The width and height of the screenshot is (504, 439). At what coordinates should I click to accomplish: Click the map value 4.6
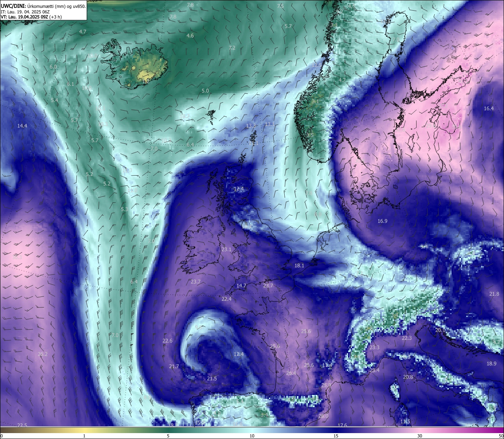(x=190, y=36)
